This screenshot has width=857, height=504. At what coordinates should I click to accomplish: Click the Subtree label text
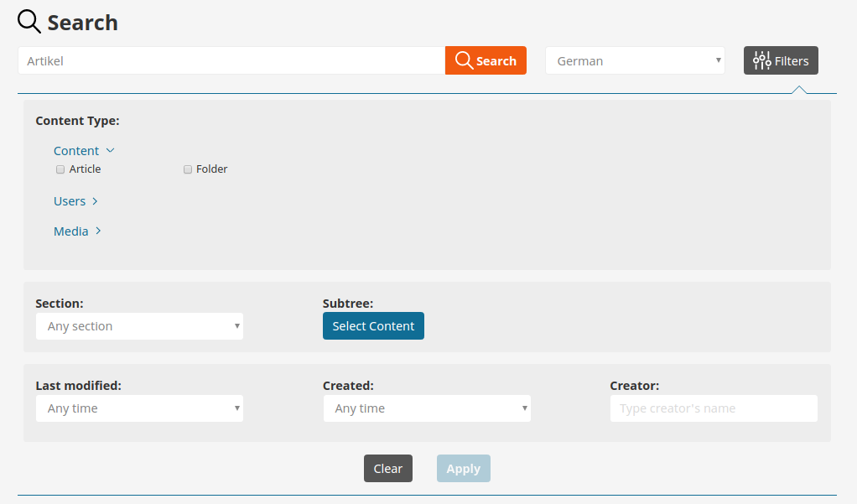click(348, 304)
